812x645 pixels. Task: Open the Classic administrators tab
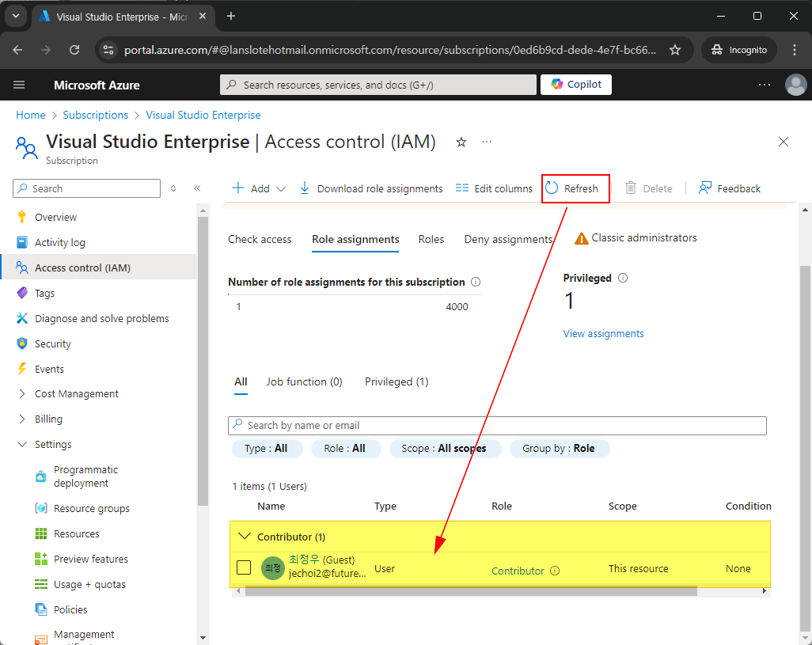click(636, 238)
